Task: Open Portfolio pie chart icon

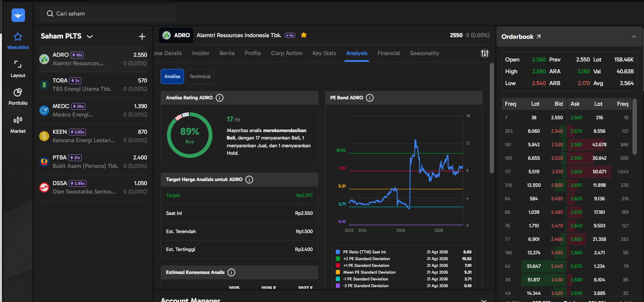Action: coord(18,92)
